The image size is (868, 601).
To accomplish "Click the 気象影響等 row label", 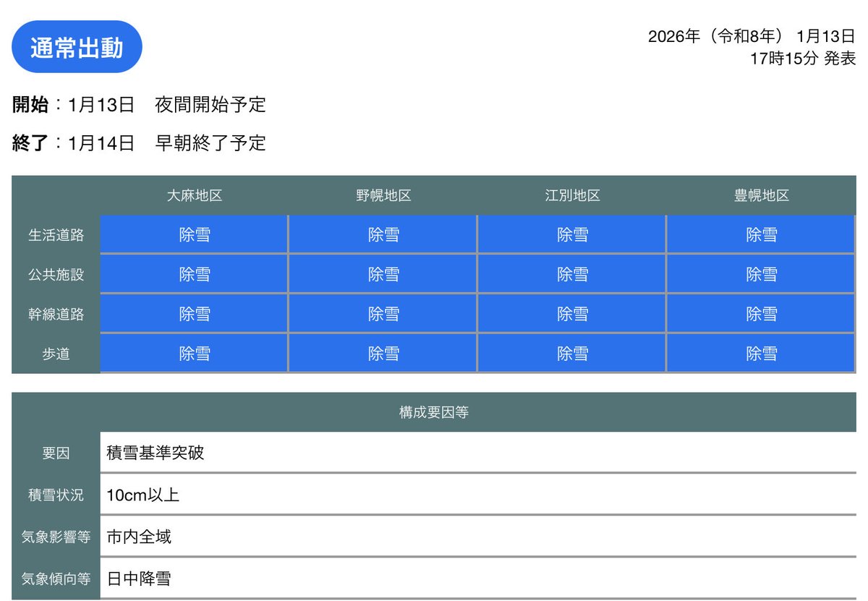I will [x=56, y=537].
